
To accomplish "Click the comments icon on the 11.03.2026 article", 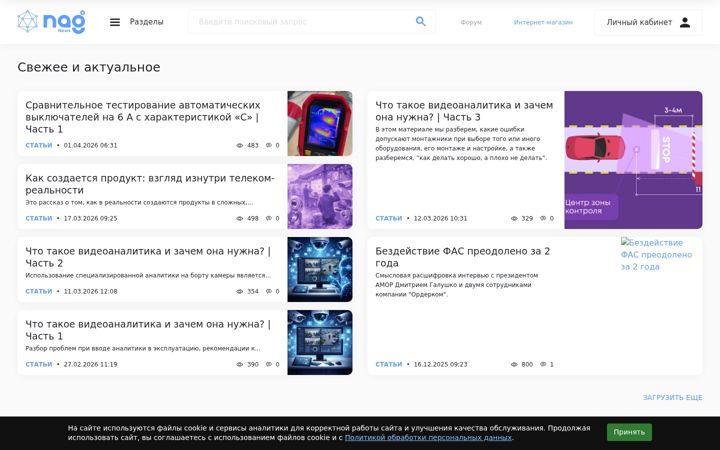I will coord(269,291).
